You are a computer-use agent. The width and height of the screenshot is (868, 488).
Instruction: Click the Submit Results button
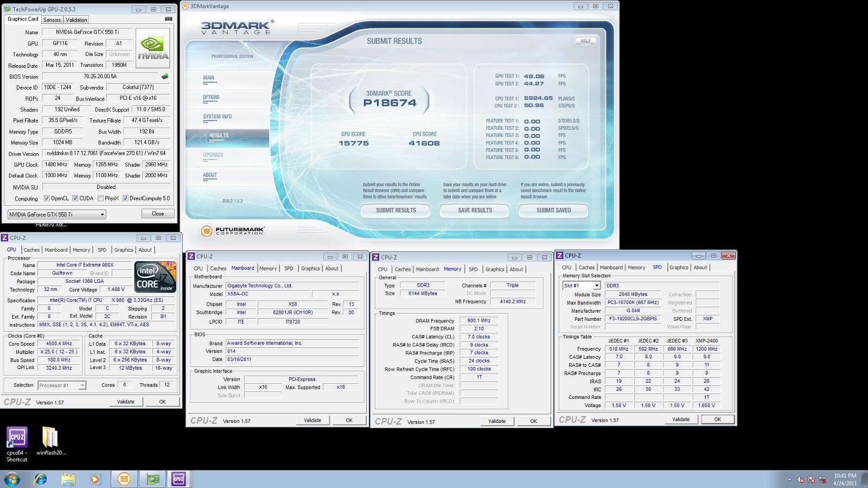[396, 211]
